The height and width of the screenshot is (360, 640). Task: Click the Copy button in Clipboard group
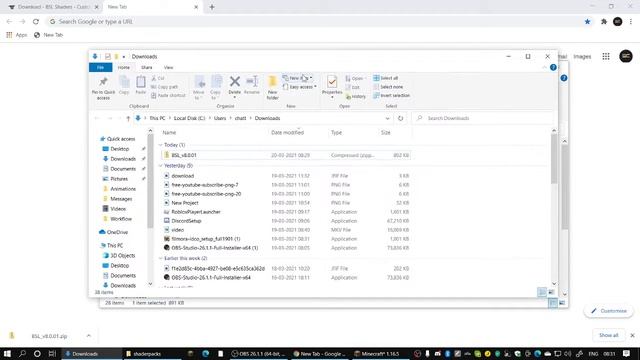(124, 85)
